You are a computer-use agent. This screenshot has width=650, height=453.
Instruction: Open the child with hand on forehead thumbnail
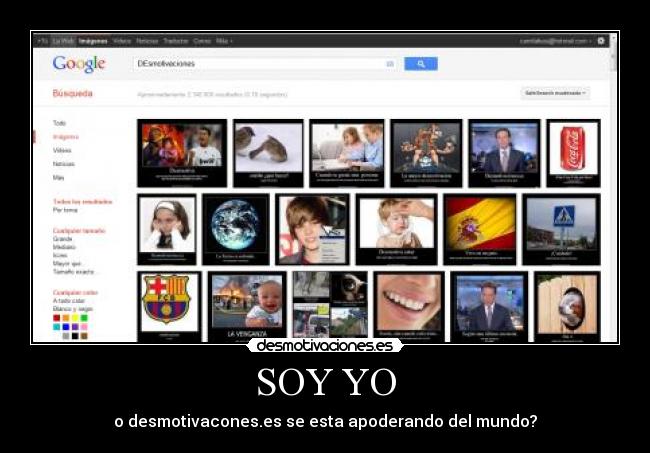pos(396,230)
